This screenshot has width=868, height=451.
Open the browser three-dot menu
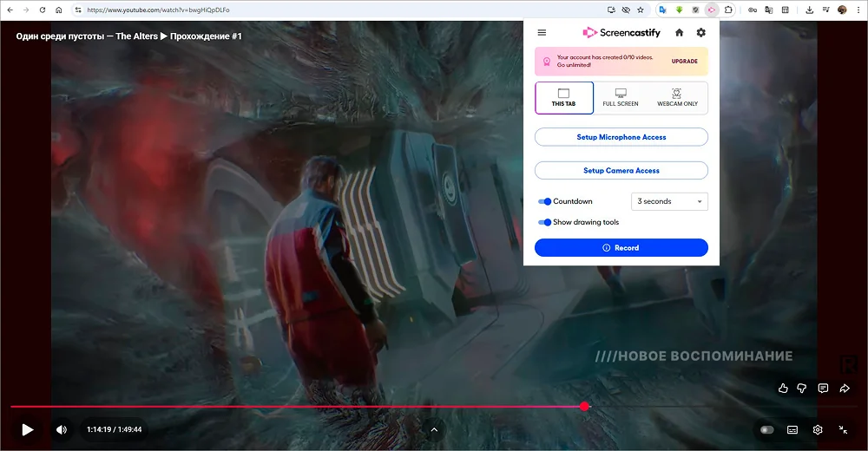[x=858, y=10]
